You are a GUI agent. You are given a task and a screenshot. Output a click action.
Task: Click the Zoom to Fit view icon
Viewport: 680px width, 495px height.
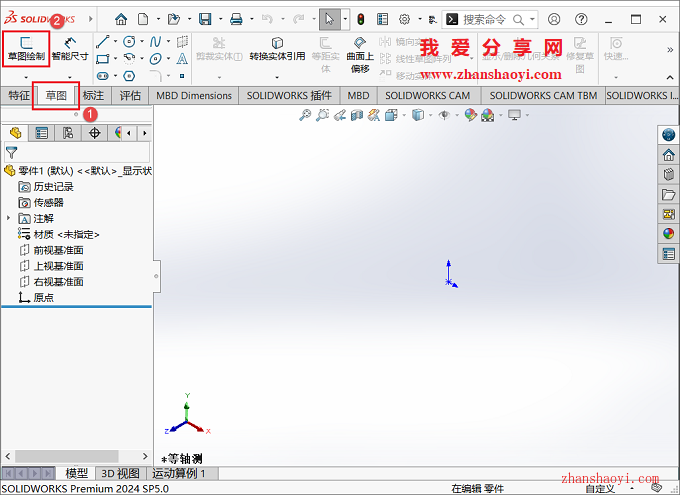[306, 115]
